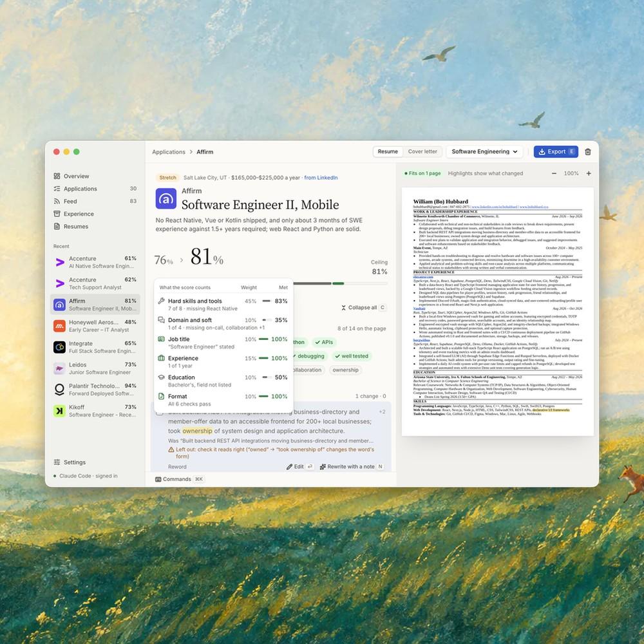The height and width of the screenshot is (644, 644).
Task: Click the Kikoff logo icon
Action: tap(59, 411)
